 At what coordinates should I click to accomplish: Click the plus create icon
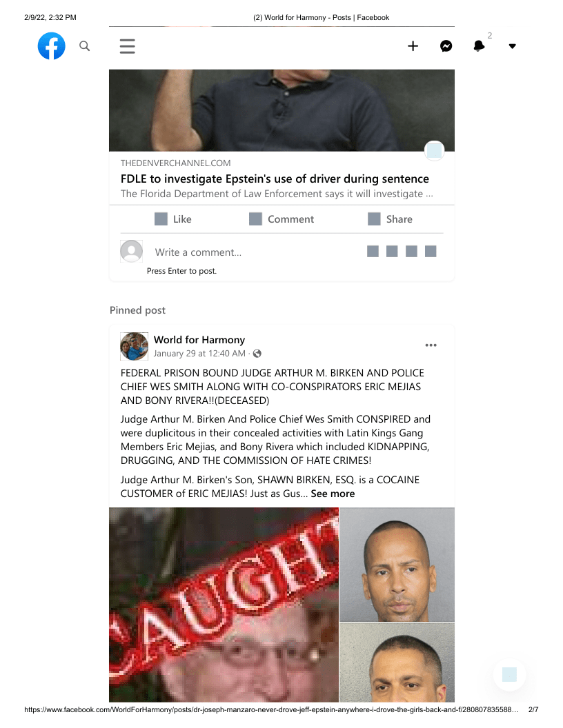click(x=413, y=46)
